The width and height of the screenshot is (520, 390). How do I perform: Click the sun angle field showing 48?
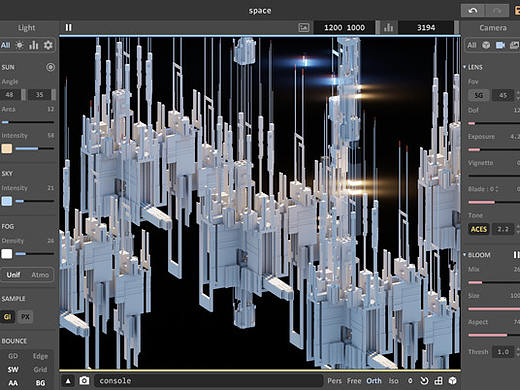coord(10,95)
